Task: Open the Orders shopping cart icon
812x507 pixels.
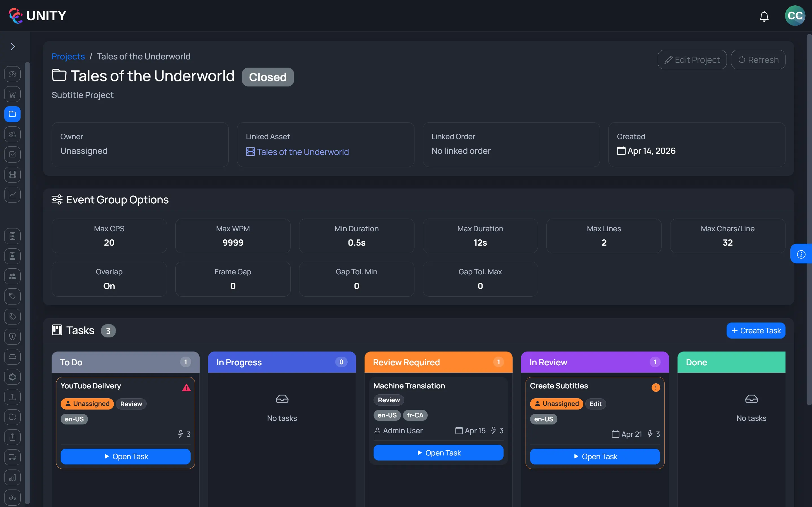Action: click(x=12, y=94)
